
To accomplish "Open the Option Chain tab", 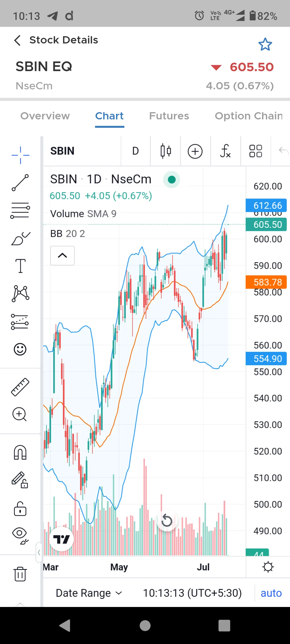I will click(249, 116).
